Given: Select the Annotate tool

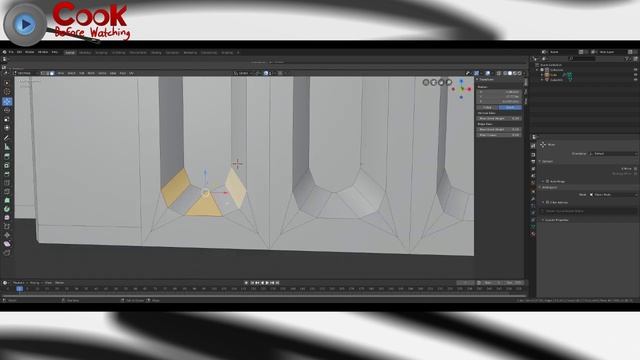Looking at the screenshot, I should [x=7, y=138].
